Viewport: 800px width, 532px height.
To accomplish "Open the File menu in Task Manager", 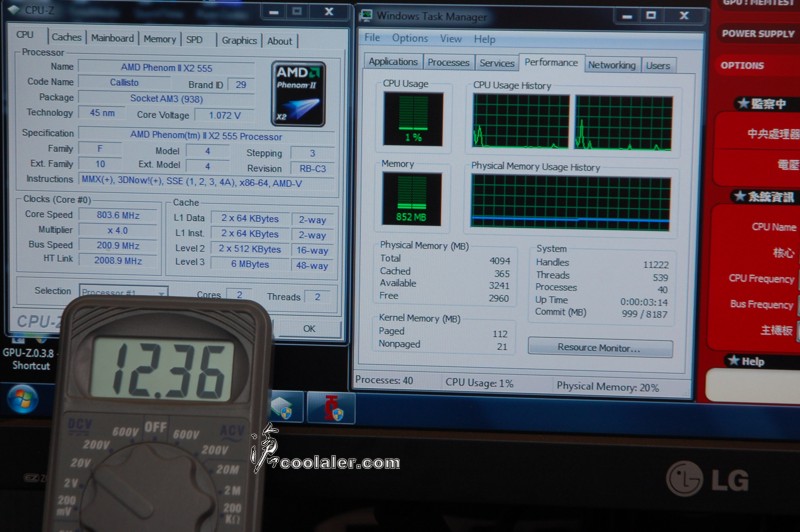I will [372, 38].
